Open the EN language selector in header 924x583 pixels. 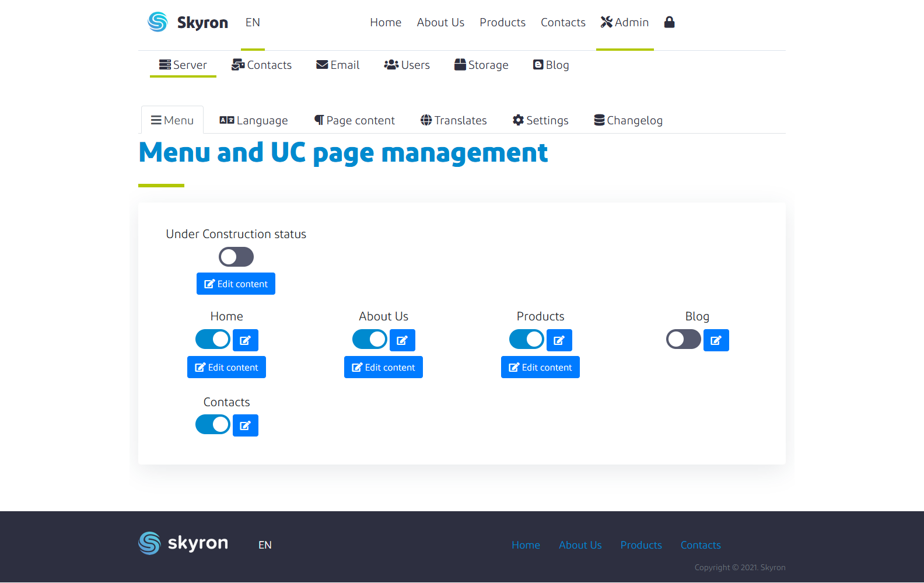(253, 22)
